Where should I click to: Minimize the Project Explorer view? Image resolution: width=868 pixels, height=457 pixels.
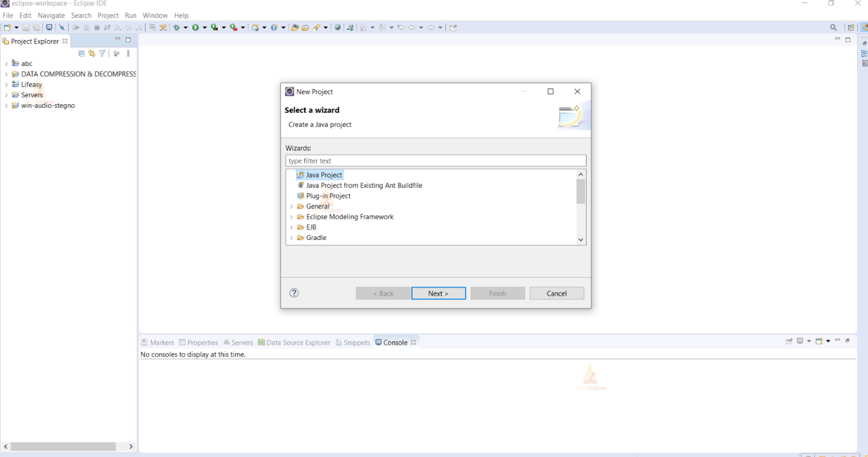118,39
